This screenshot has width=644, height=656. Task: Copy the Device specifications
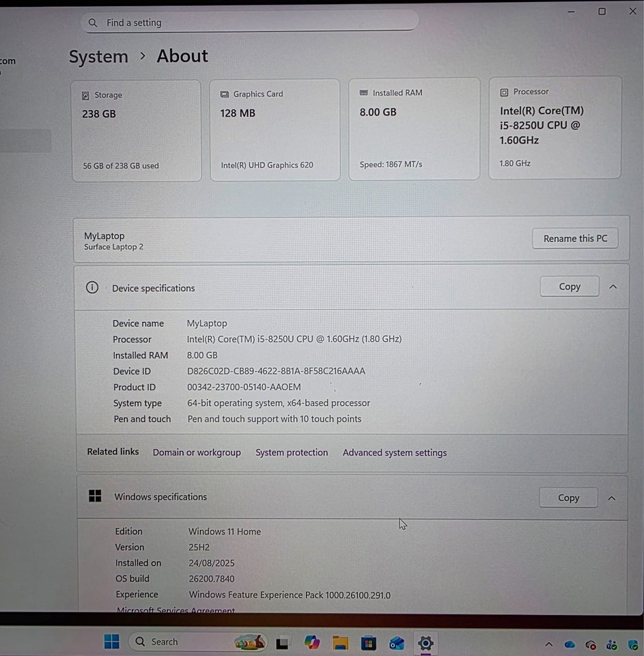[570, 286]
